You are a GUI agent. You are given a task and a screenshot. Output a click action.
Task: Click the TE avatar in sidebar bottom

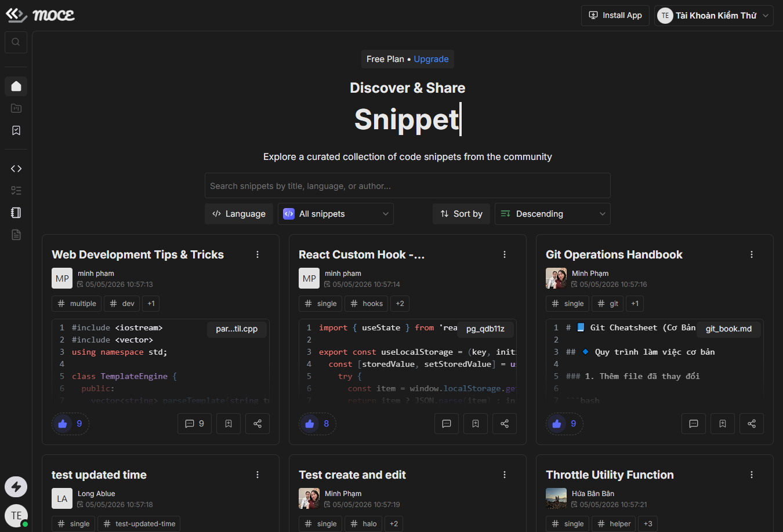click(x=16, y=516)
